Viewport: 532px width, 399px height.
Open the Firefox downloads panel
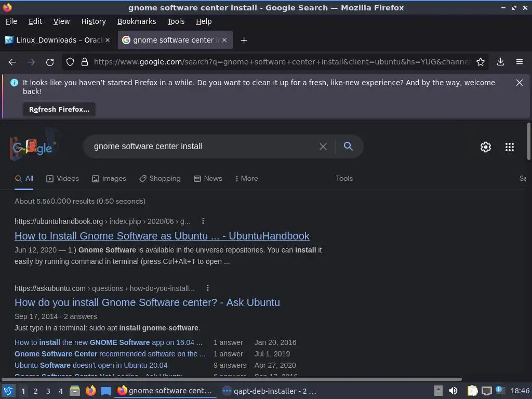tap(500, 62)
